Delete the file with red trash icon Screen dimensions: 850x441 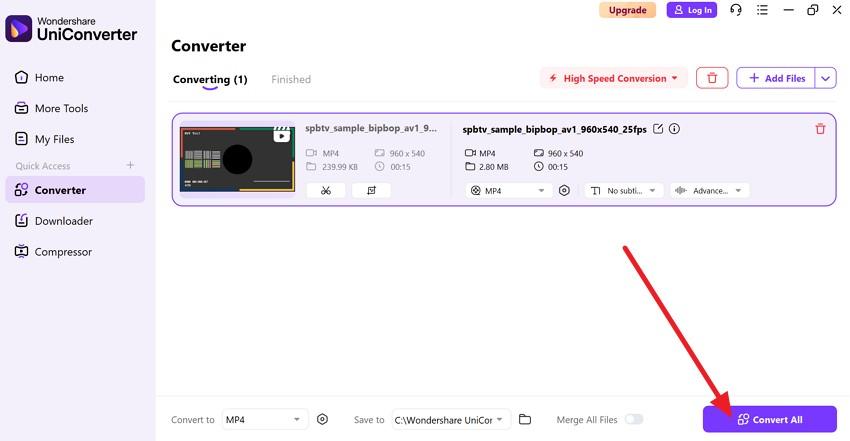click(820, 129)
